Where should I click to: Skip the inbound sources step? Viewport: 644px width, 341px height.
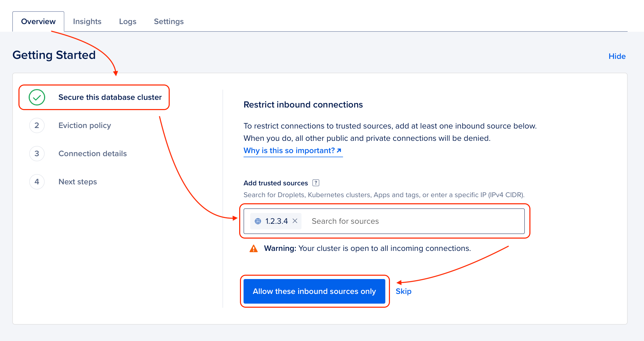point(403,291)
